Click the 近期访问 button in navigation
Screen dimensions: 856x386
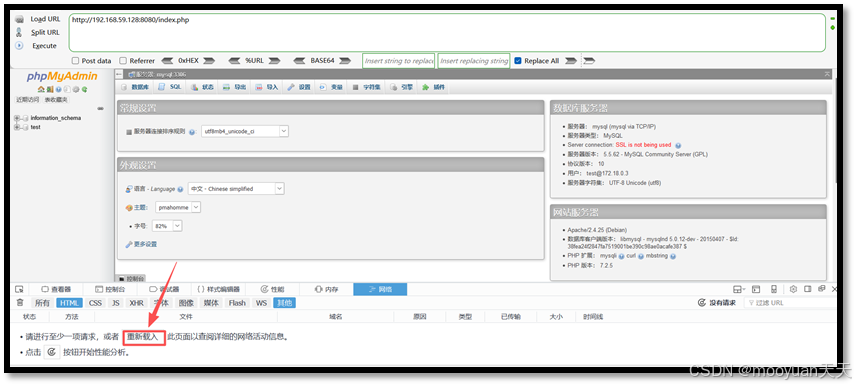[x=27, y=100]
